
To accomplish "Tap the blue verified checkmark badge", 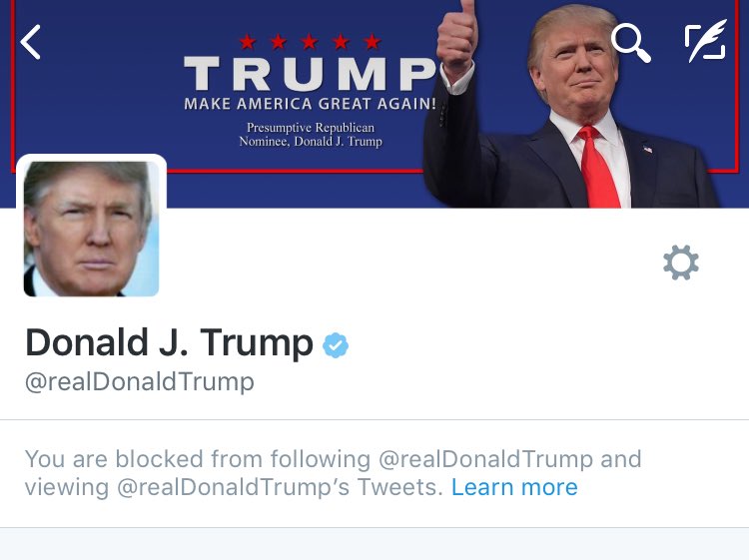I will pos(336,344).
